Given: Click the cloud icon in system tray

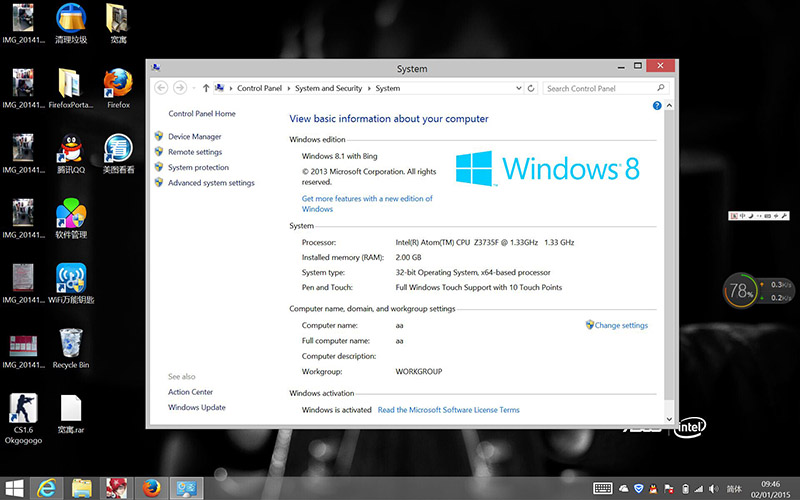Looking at the screenshot, I should pyautogui.click(x=623, y=489).
